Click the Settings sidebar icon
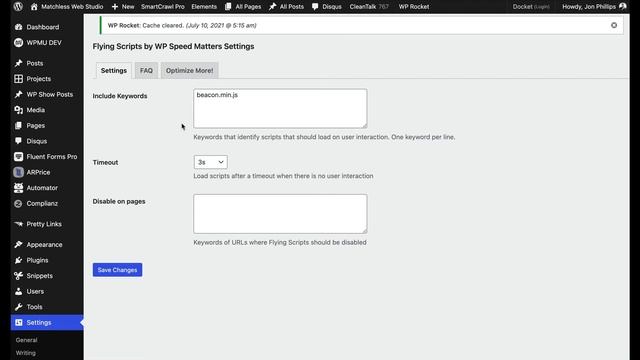640x360 pixels. [18, 322]
